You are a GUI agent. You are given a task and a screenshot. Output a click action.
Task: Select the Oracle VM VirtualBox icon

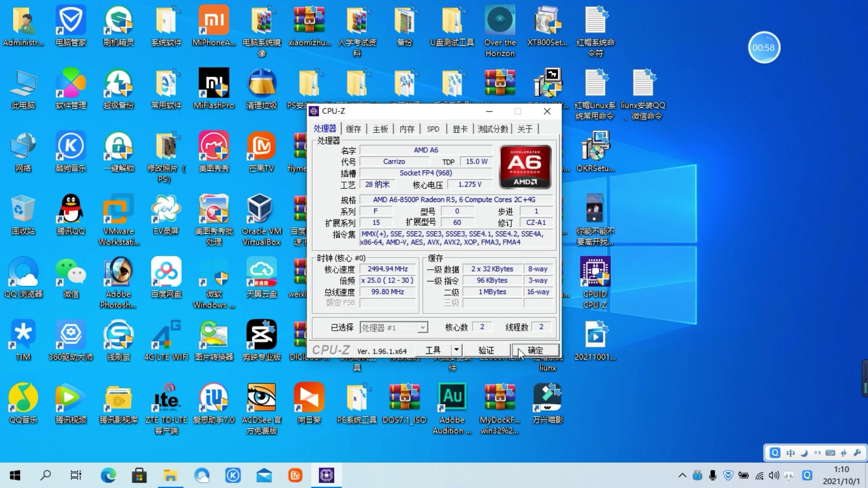tap(261, 220)
